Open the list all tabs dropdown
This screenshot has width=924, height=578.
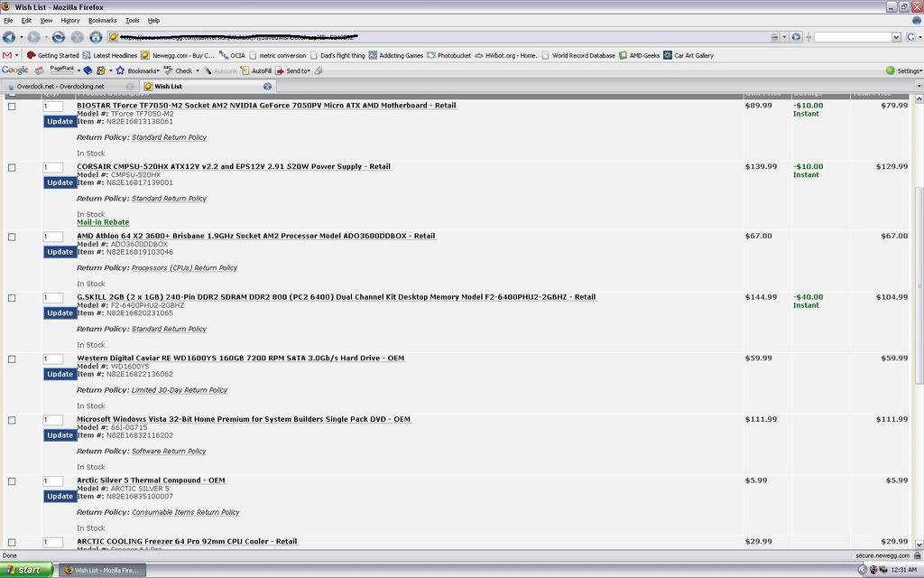(919, 86)
